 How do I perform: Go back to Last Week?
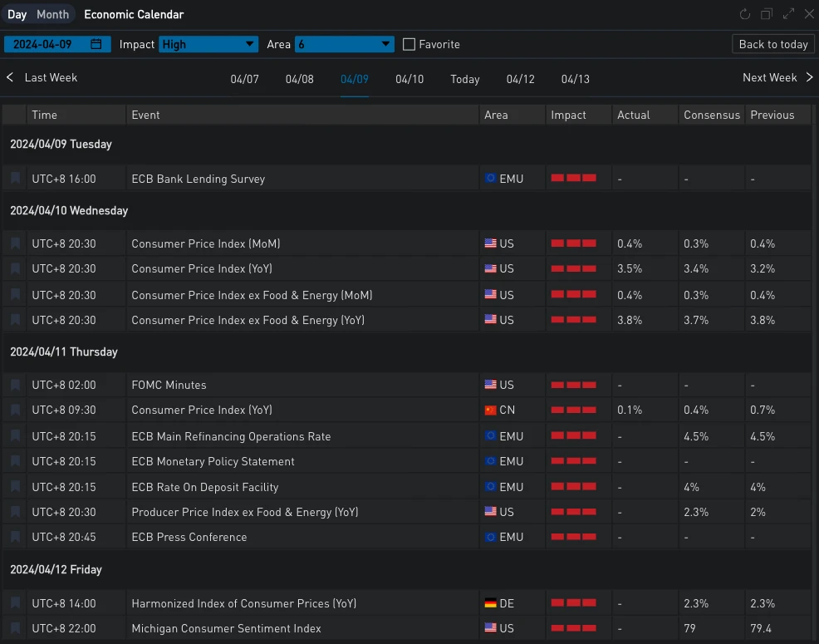tap(42, 77)
